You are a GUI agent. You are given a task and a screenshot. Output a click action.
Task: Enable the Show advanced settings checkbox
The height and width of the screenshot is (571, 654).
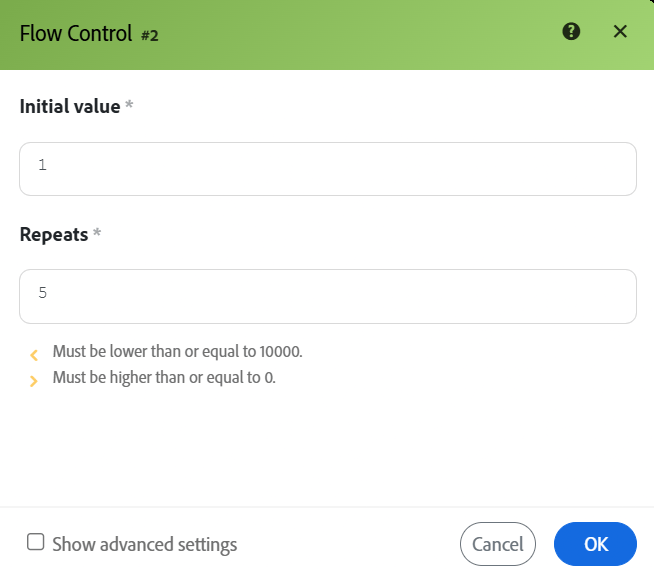[x=35, y=542]
